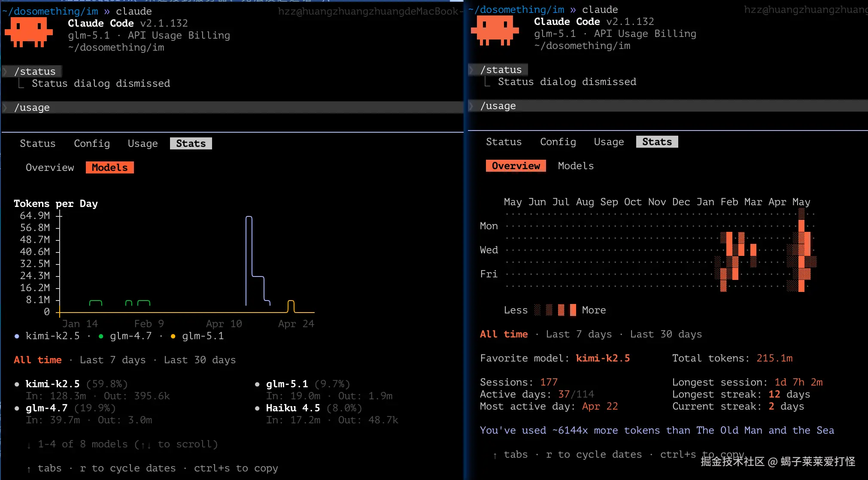Click "In: 17.2m · Out: 48.7k" token line

pos(332,420)
